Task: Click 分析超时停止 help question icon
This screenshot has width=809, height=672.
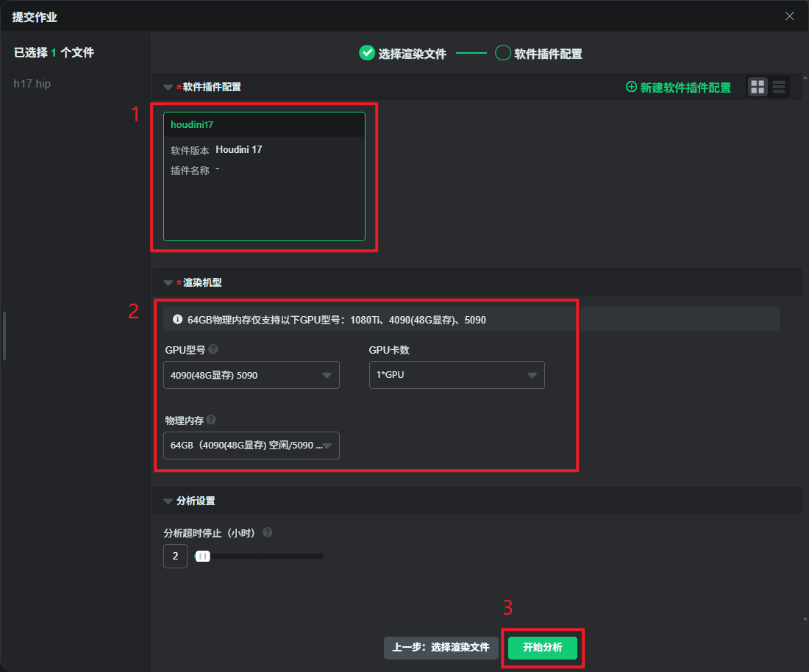Action: pos(268,532)
